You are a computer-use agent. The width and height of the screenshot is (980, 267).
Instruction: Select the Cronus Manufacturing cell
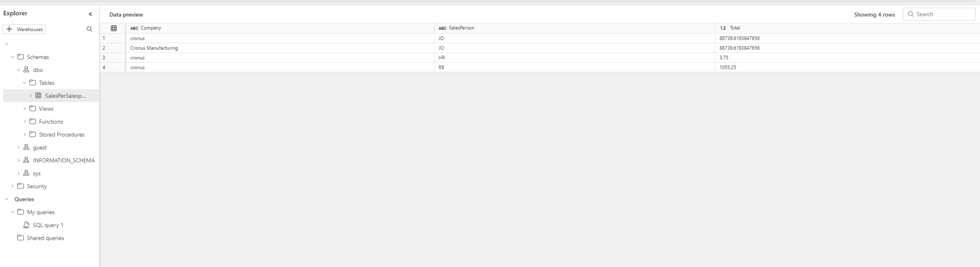154,48
